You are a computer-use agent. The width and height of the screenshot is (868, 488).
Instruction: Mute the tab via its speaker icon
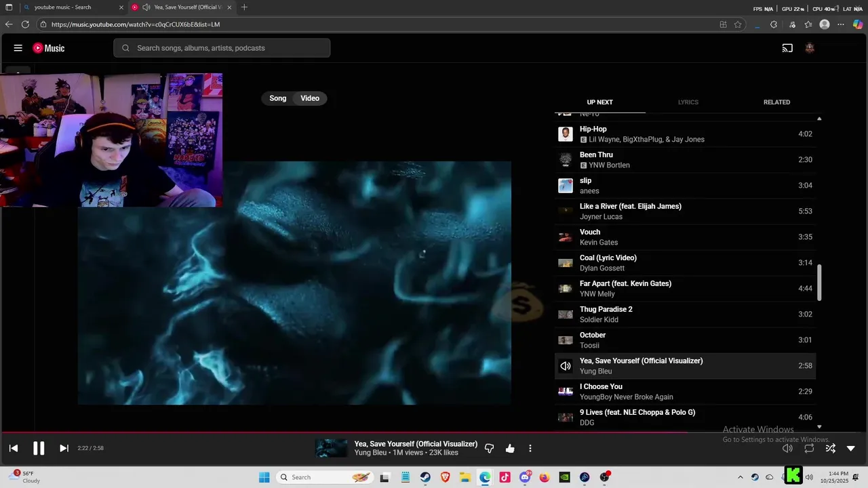[x=146, y=7]
